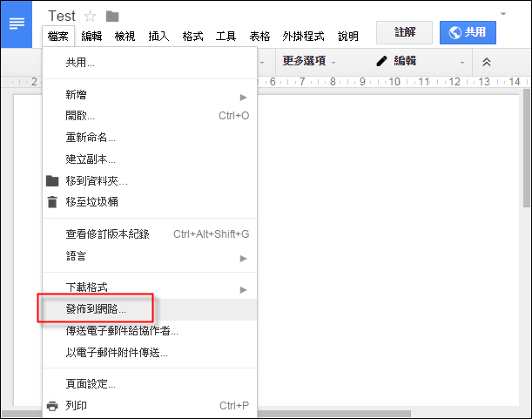
Task: Select 共用... in the file menu
Action: point(150,63)
